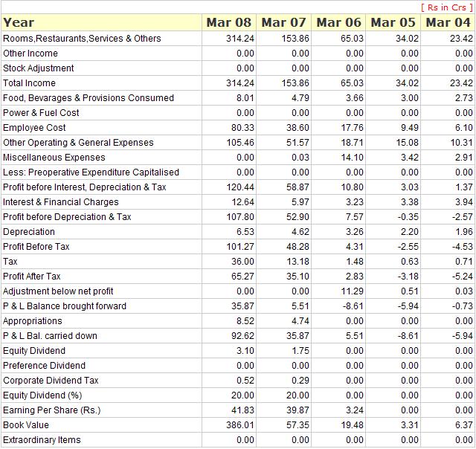Screen dimensions: 476x449
Task: Select Miscellaneous Expenses value for Mar 06
Action: click(353, 158)
